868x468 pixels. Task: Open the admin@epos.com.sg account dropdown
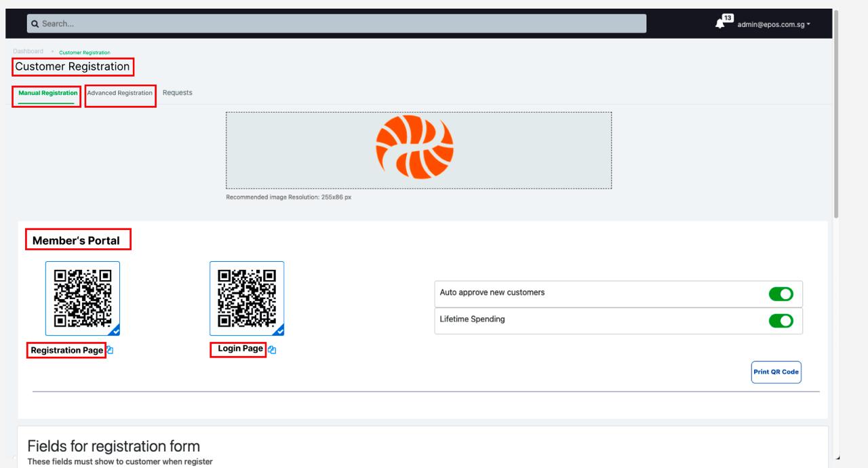point(772,25)
